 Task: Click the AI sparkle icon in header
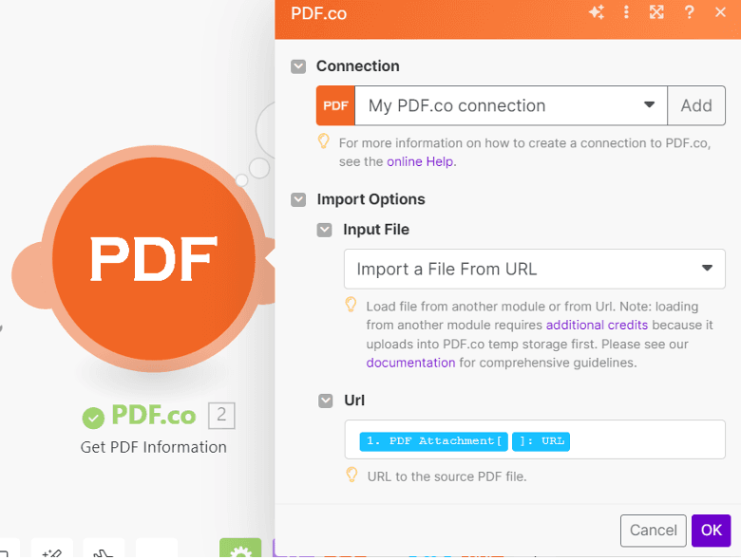click(597, 12)
